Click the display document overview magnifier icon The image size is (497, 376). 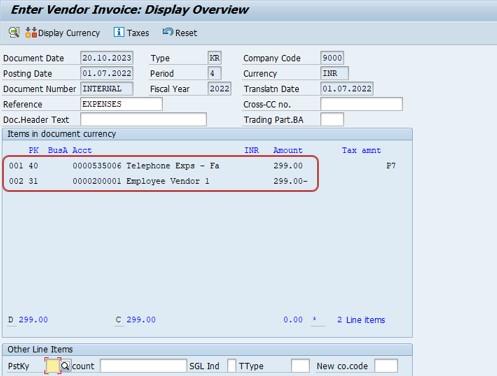pos(14,32)
